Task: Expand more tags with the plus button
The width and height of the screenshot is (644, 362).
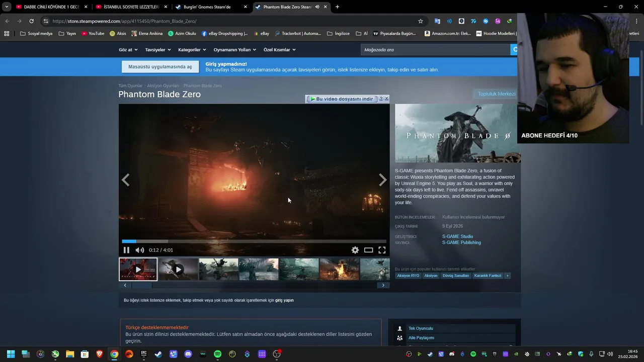Action: (507, 276)
